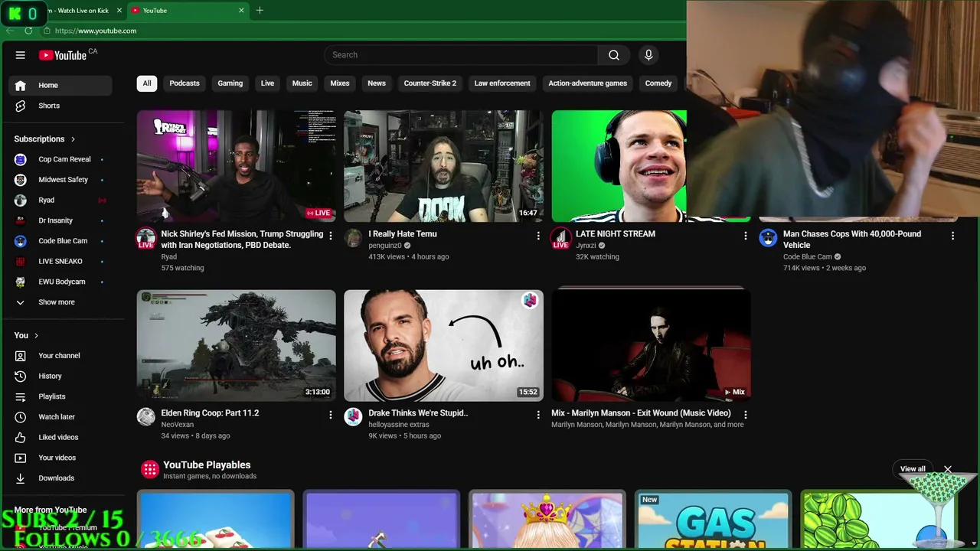Filter feed by Podcasts

click(185, 83)
